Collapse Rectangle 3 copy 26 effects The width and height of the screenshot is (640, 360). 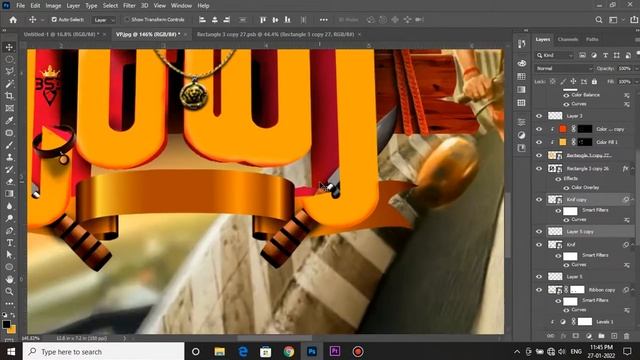[633, 168]
